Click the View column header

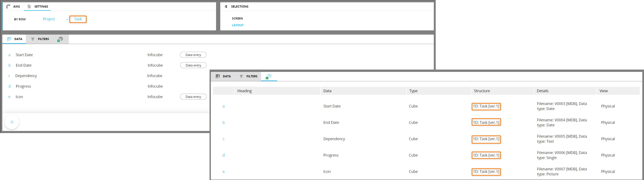point(618,91)
